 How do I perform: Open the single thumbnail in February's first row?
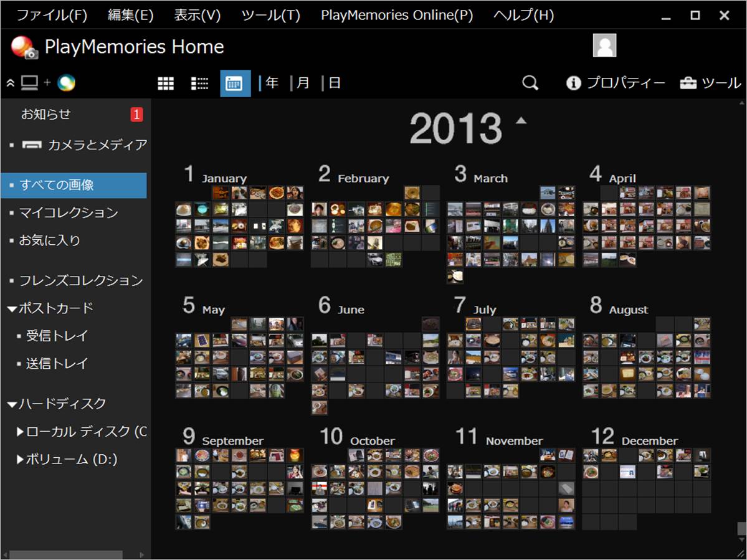tap(412, 192)
